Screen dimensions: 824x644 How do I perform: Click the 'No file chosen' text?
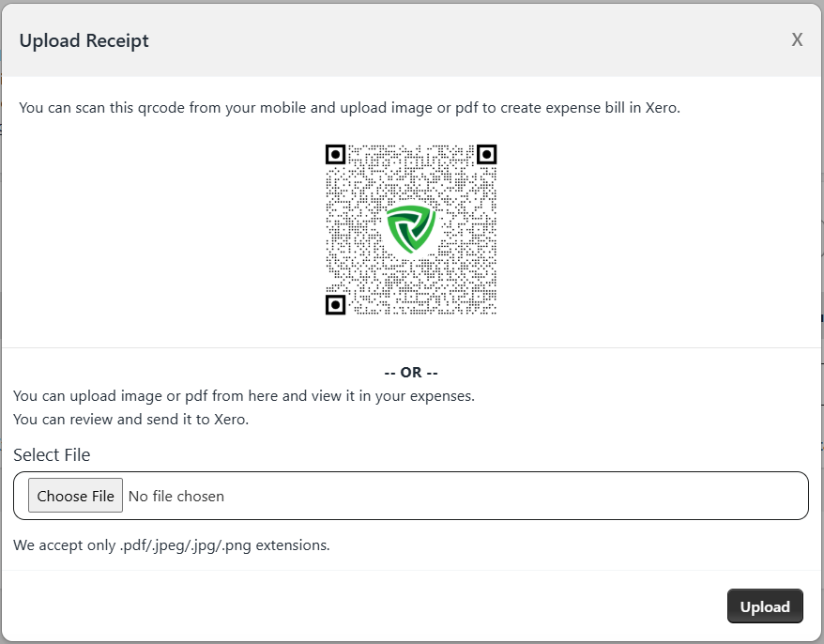pyautogui.click(x=176, y=496)
